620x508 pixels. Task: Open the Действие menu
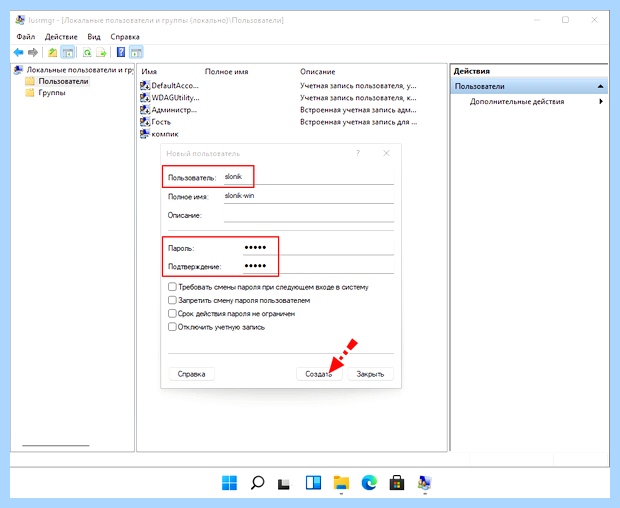(61, 37)
